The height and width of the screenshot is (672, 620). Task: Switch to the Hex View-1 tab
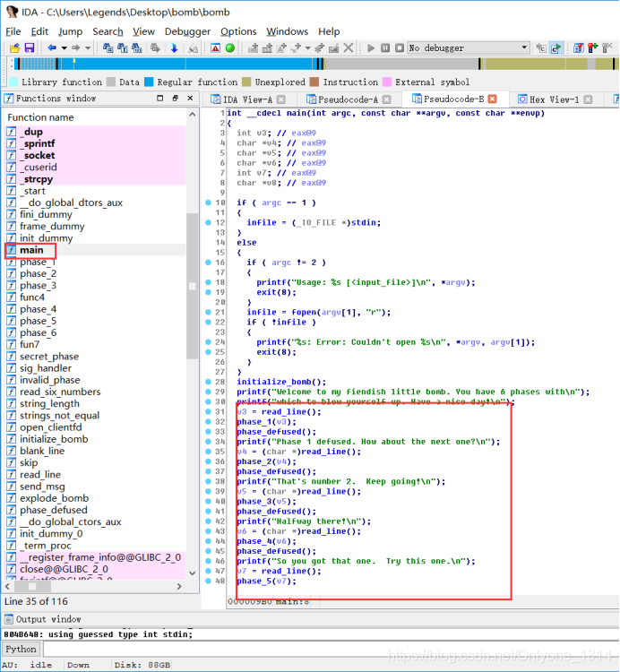point(554,99)
